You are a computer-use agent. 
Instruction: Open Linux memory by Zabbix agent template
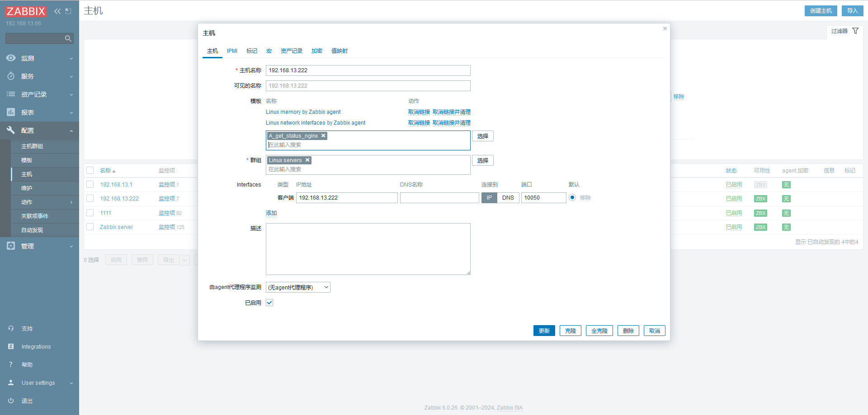303,112
